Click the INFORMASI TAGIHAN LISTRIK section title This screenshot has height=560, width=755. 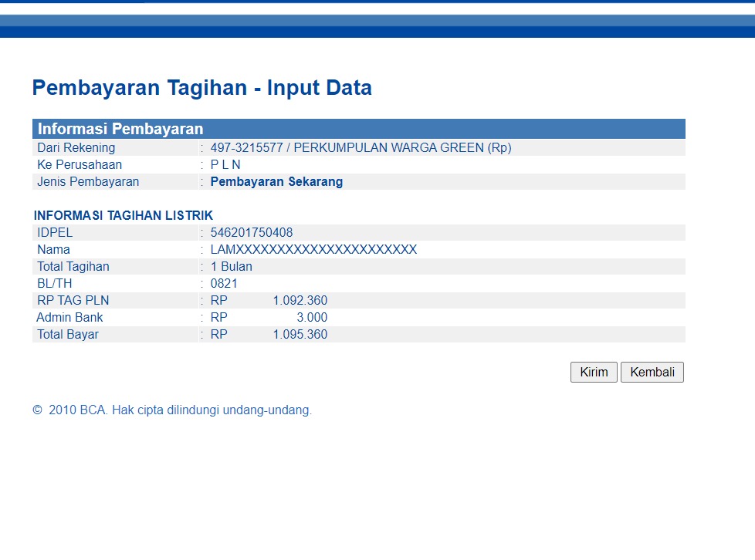(x=124, y=216)
